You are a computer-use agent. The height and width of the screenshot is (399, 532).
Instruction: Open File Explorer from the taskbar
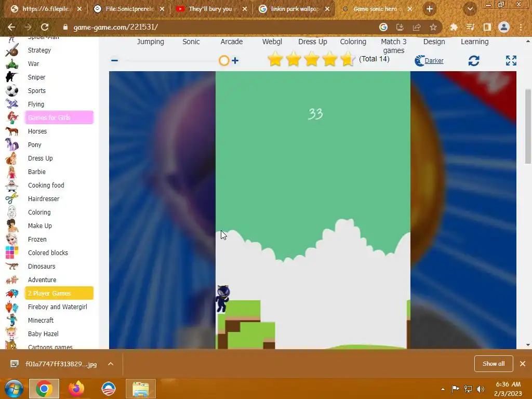coord(141,389)
